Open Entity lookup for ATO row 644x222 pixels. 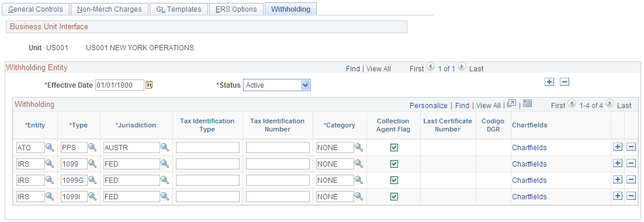coord(50,147)
